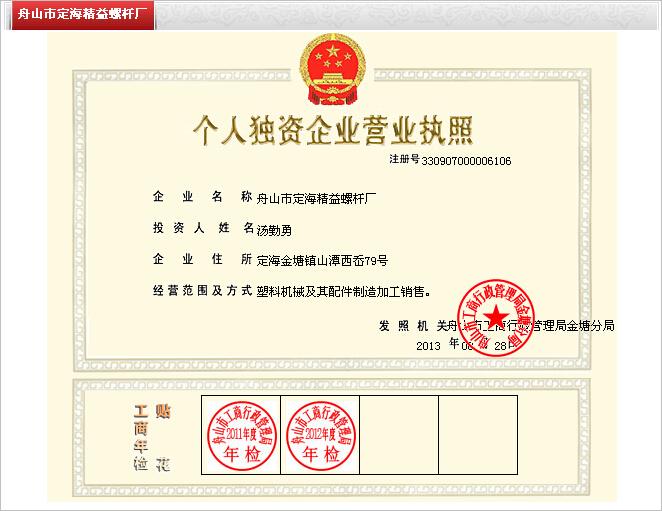Click the 工商年检 label at bottom left
The image size is (662, 511).
point(140,438)
